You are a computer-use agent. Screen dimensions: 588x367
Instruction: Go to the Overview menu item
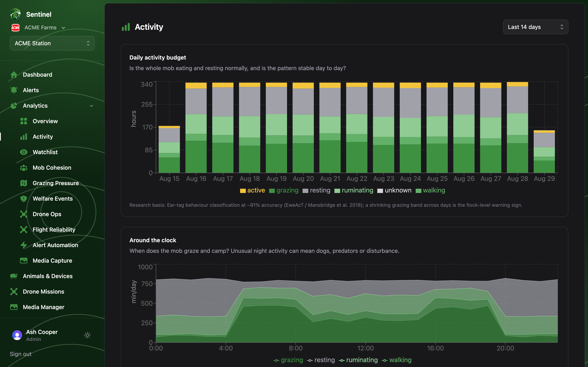coord(45,121)
